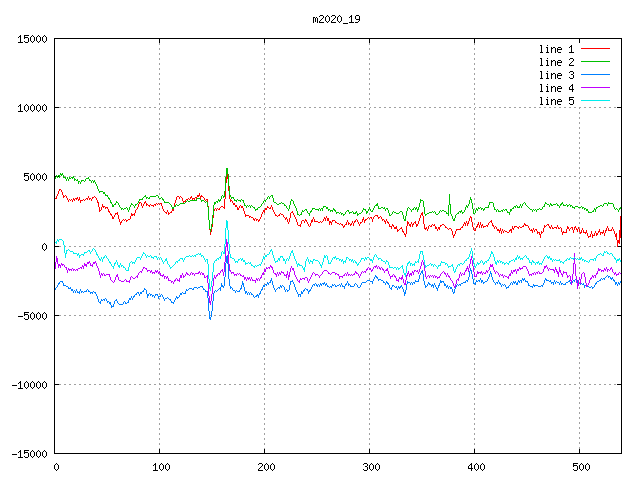Image resolution: width=640 pixels, height=480 pixels.
Task: Click the 100 x-axis tick label
Action: 160,467
